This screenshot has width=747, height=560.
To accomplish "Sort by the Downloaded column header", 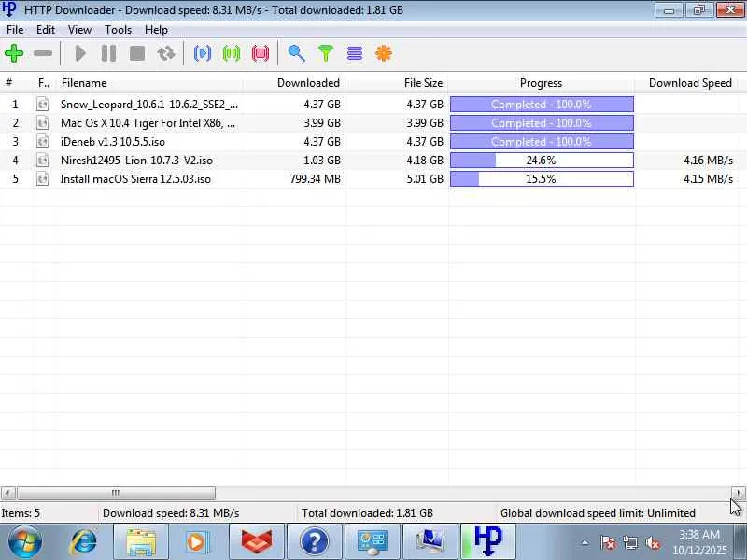I will pos(294,83).
